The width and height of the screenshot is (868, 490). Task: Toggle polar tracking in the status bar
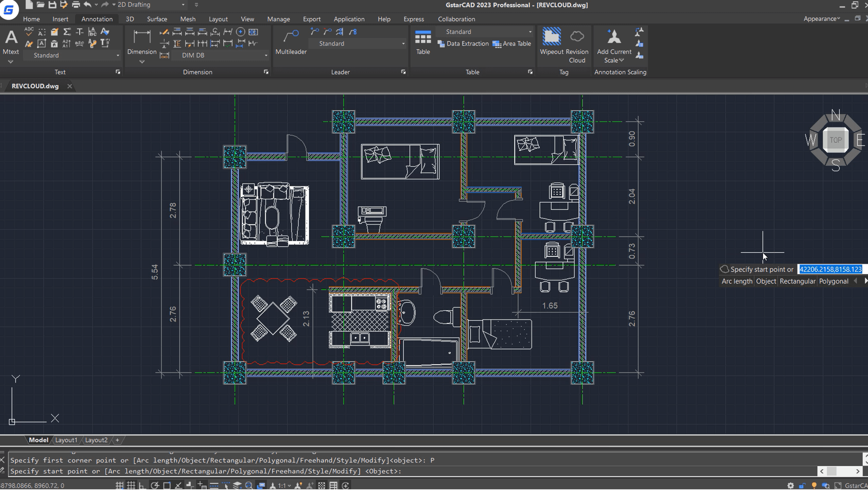point(155,486)
